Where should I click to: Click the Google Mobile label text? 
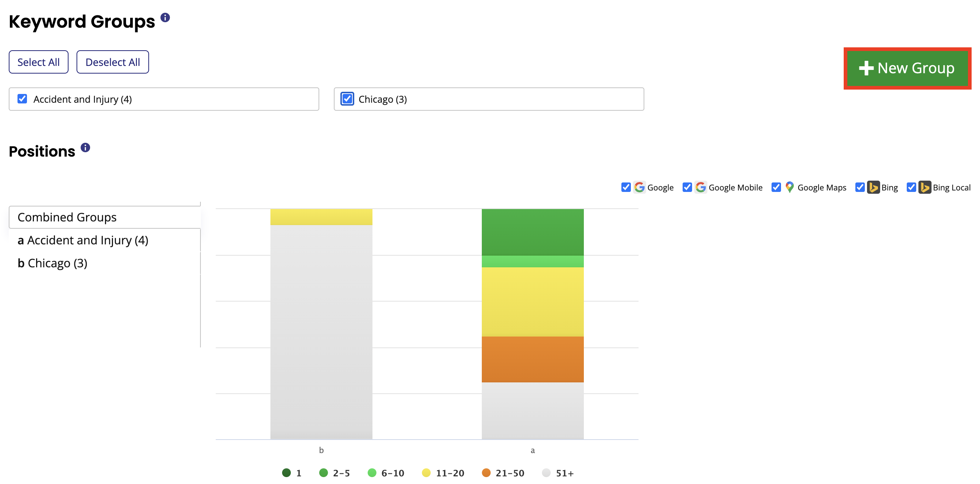(x=735, y=188)
